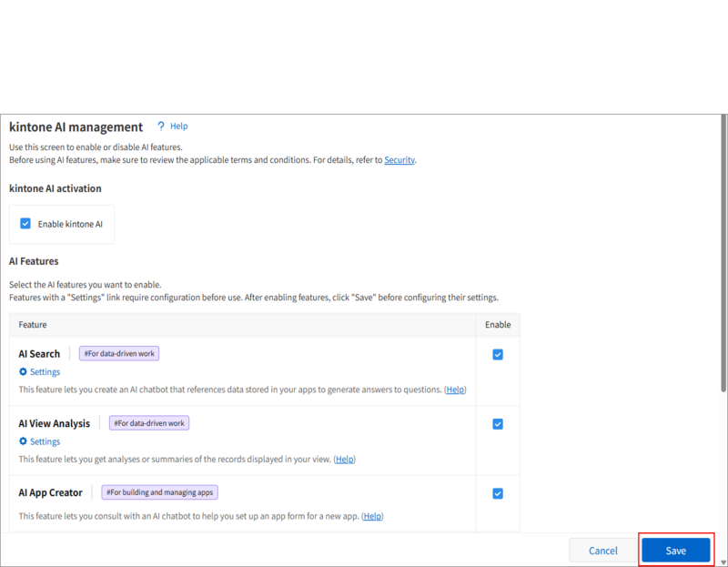Toggle the Enable kintone AI checkbox

click(25, 224)
